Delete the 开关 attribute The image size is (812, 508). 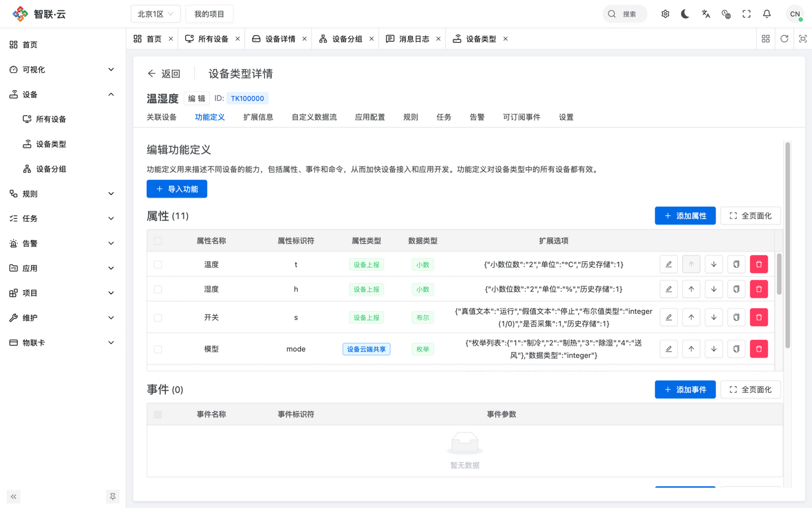[x=759, y=317]
